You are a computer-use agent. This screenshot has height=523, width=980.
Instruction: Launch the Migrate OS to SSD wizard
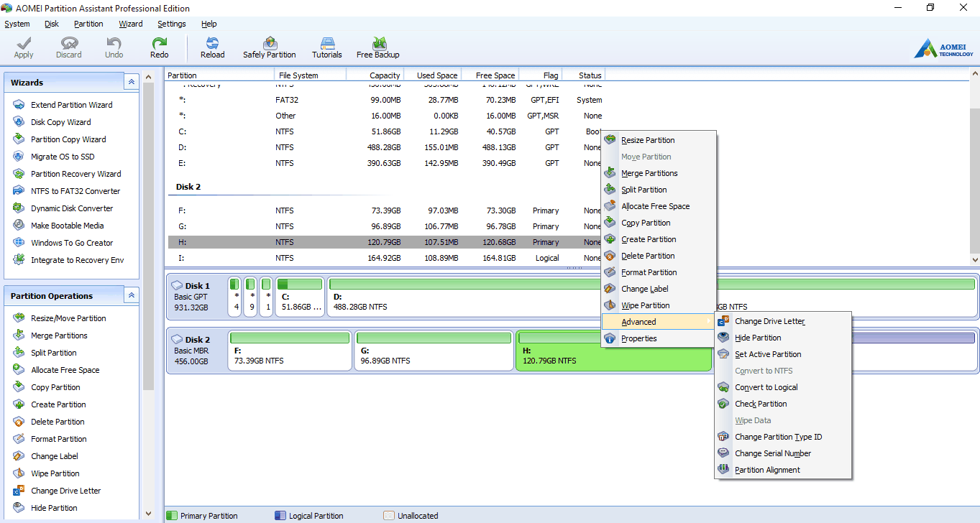point(63,157)
